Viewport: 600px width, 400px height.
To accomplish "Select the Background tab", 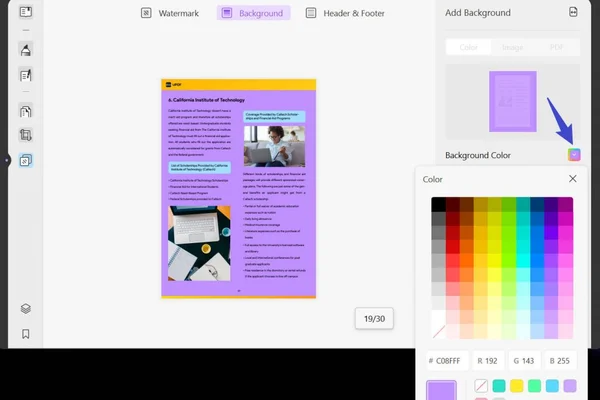I will [253, 13].
